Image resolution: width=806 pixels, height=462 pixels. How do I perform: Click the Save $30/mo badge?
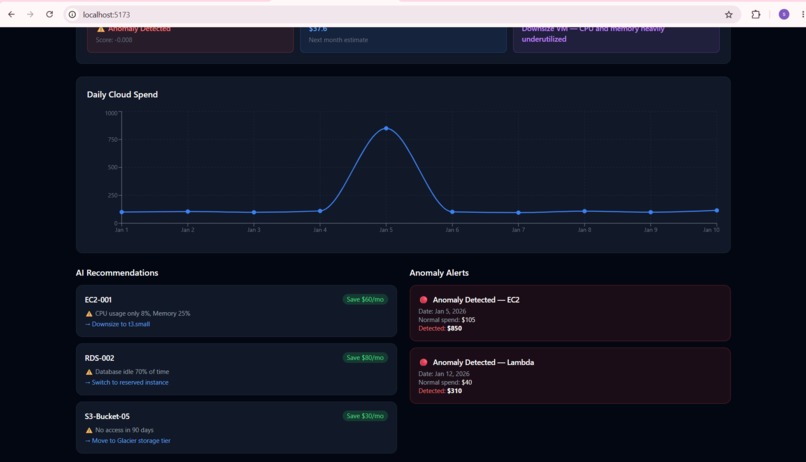tap(365, 416)
